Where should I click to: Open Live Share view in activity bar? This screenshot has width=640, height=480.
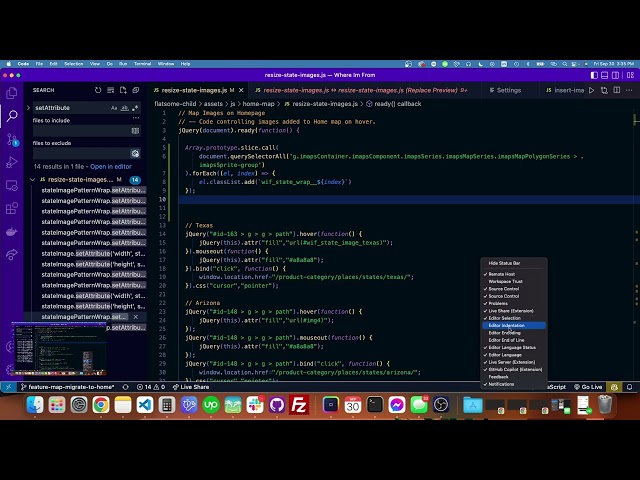click(x=12, y=255)
